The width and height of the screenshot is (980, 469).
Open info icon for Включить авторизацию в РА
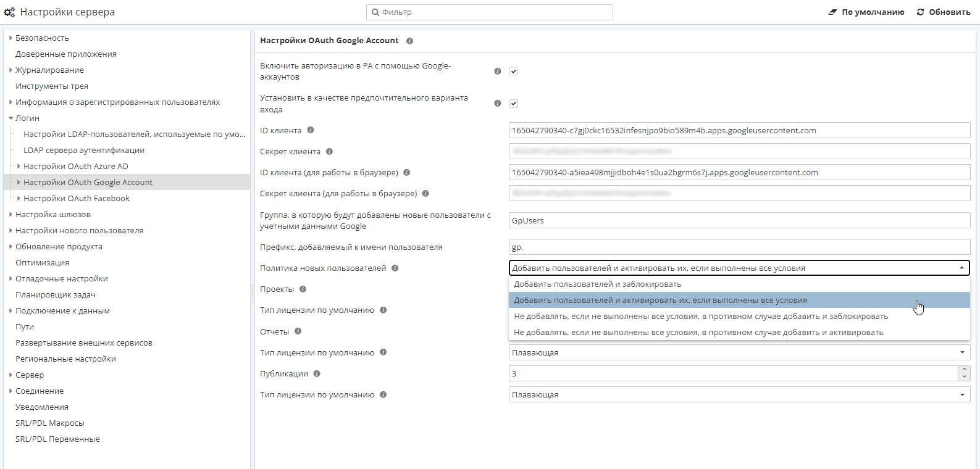498,71
